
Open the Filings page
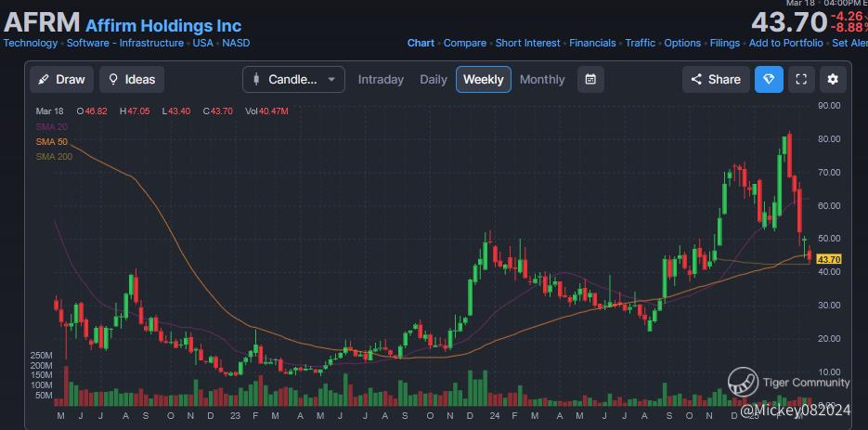[x=725, y=43]
